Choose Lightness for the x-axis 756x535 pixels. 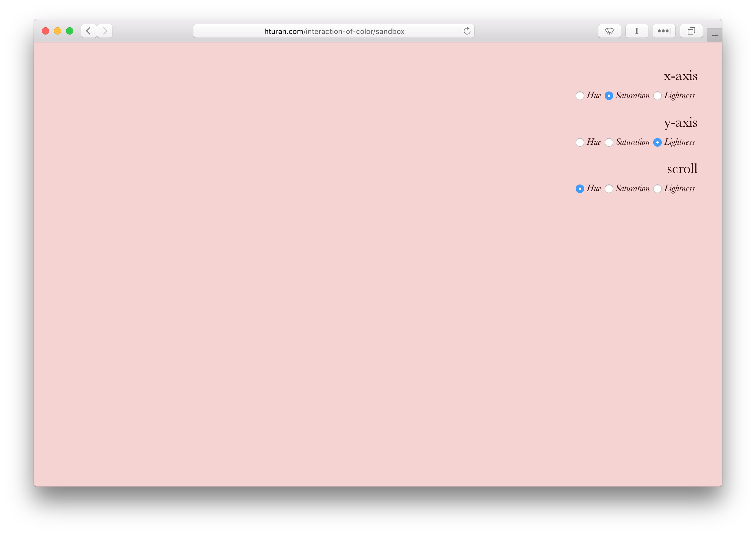tap(657, 96)
